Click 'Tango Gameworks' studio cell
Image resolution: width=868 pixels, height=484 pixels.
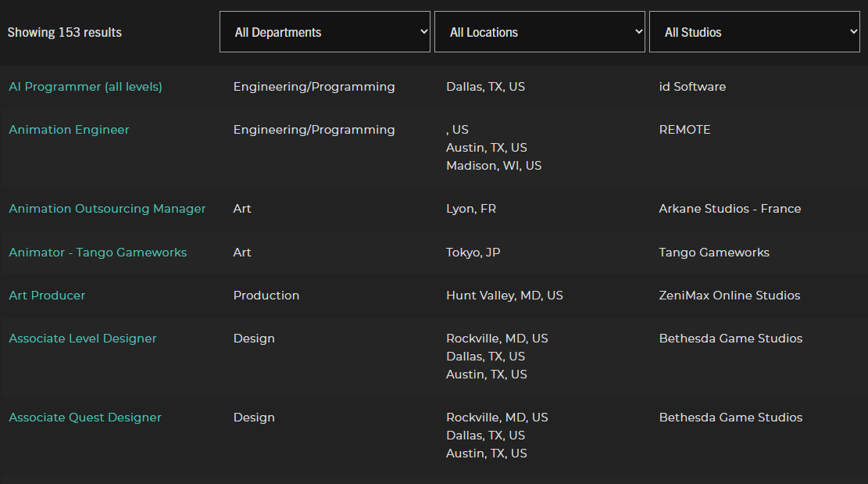(x=714, y=253)
